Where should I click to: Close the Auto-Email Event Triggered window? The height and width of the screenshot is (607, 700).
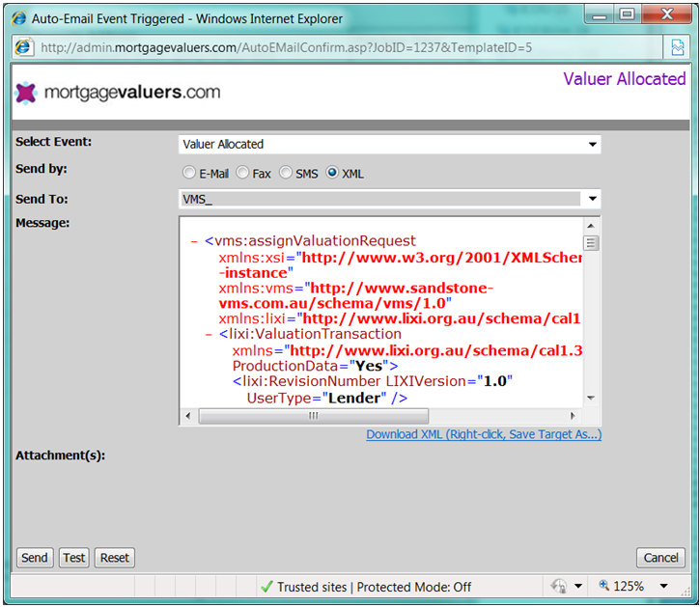point(666,15)
